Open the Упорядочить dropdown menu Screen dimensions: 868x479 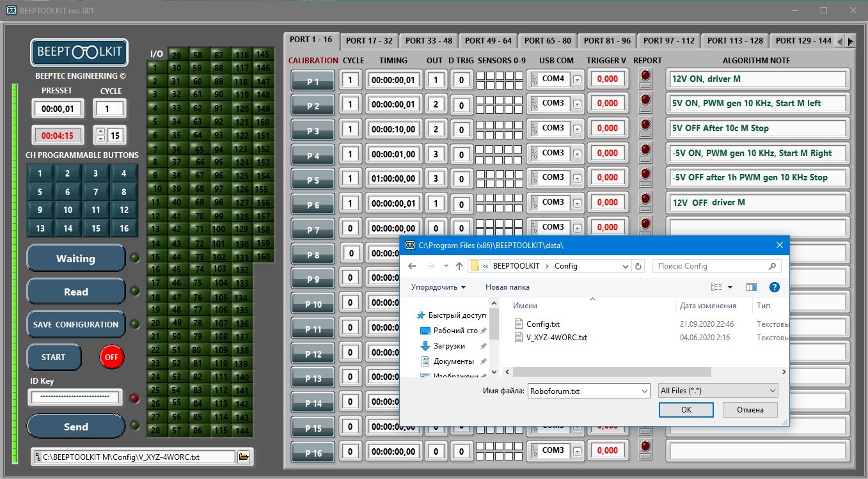(439, 287)
